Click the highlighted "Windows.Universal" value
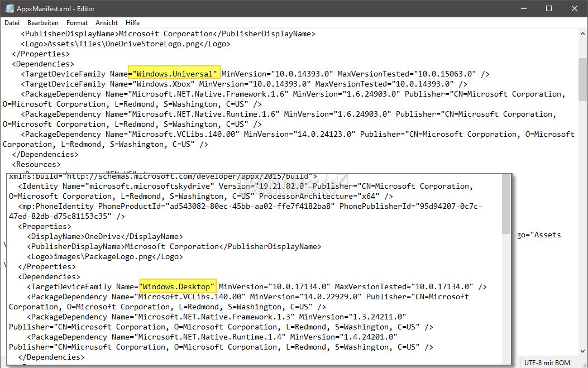This screenshot has height=368, width=588. click(x=174, y=74)
